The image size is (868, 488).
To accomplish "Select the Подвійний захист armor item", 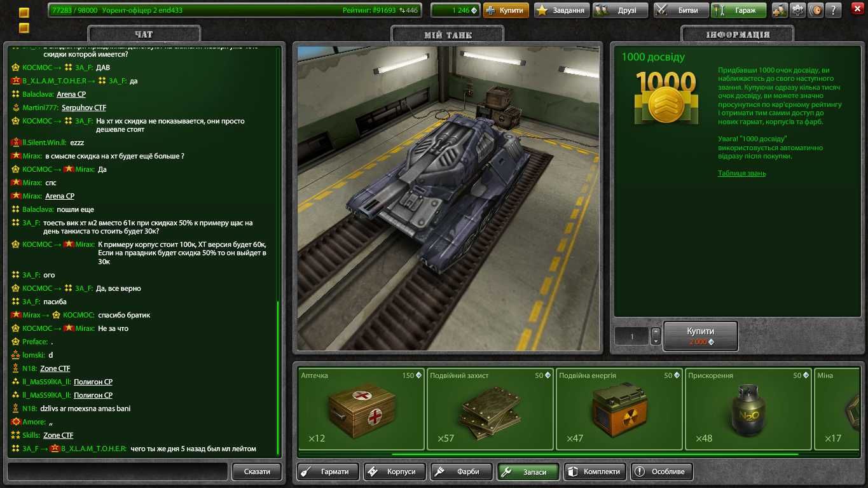I will [x=491, y=408].
